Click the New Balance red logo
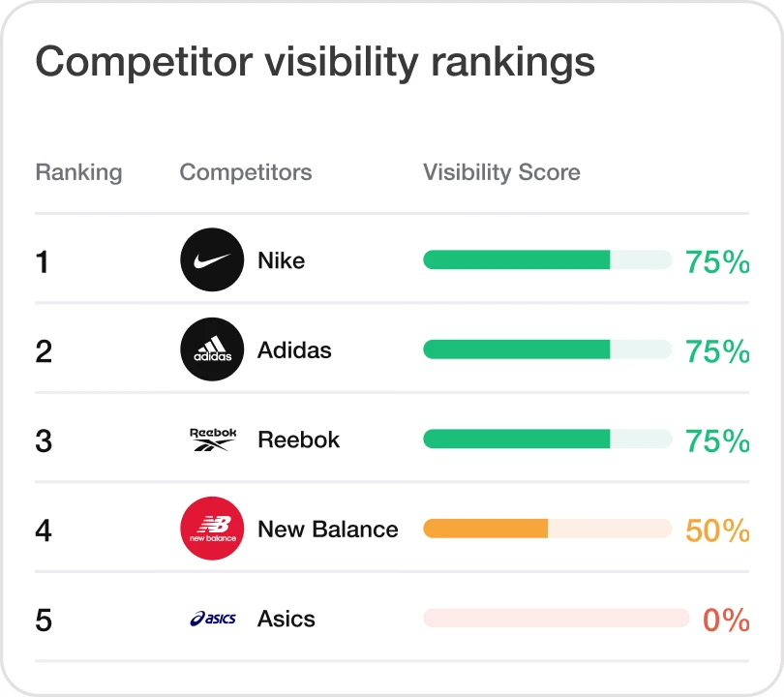This screenshot has height=697, width=784. (x=212, y=529)
